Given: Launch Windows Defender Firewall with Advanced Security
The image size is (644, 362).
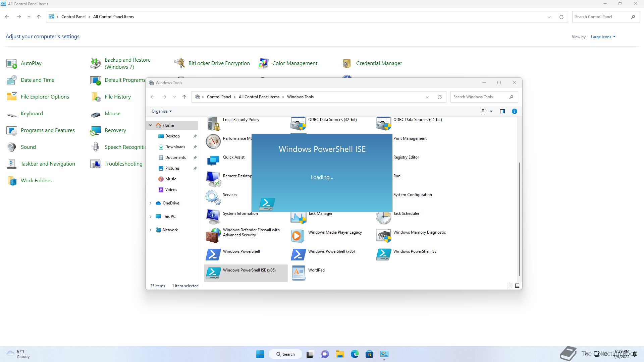Looking at the screenshot, I should (x=251, y=232).
